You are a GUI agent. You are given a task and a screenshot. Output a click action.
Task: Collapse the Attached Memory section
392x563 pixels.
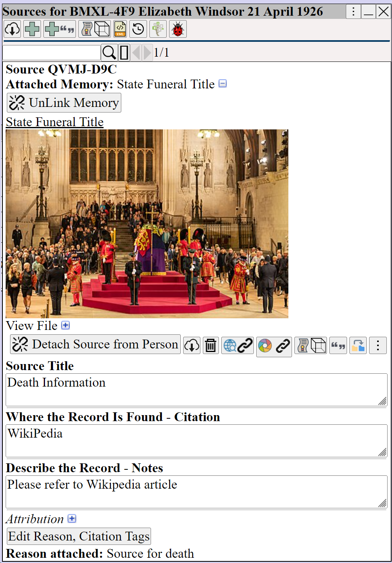click(x=223, y=84)
